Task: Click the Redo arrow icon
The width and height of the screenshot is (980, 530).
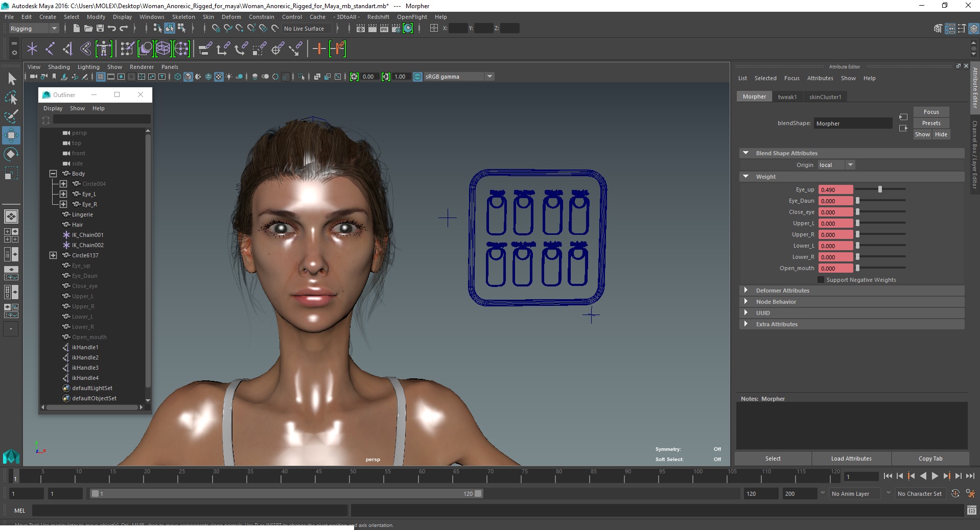Action: 124,28
